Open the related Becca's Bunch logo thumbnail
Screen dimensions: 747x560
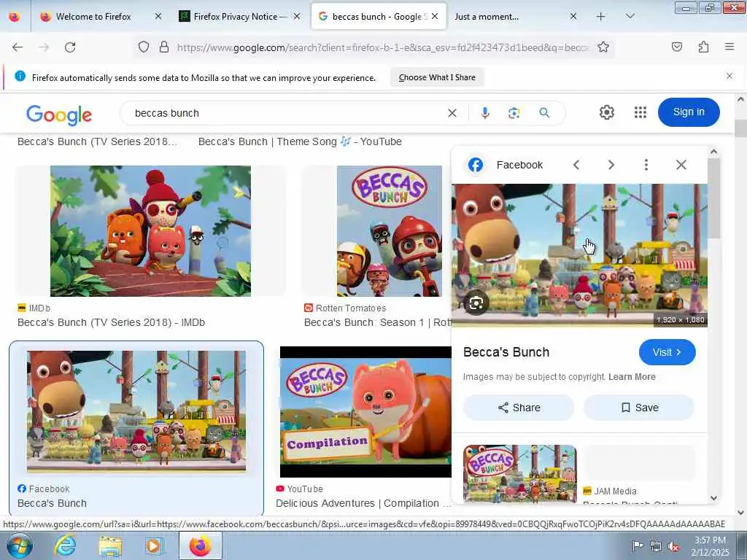tap(519, 473)
